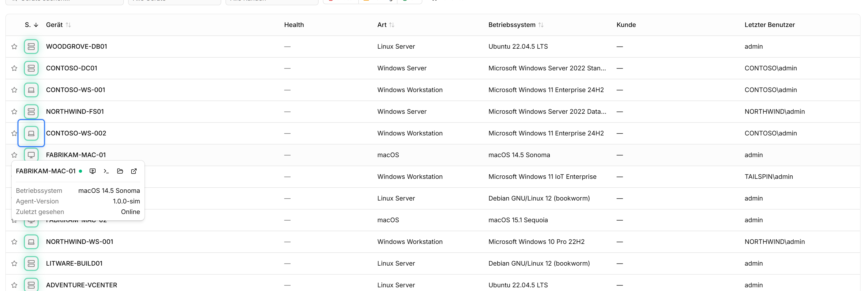The image size is (868, 291).
Task: Click 'Ubuntu 22.04.5 LTS' in WOODGROVE-DB01 row
Action: coord(518,47)
